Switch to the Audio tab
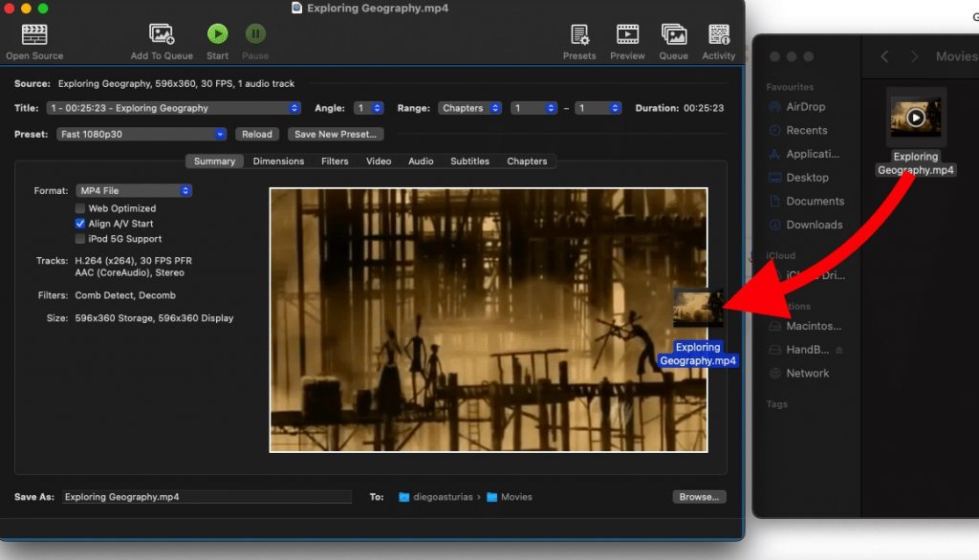 [x=421, y=162]
